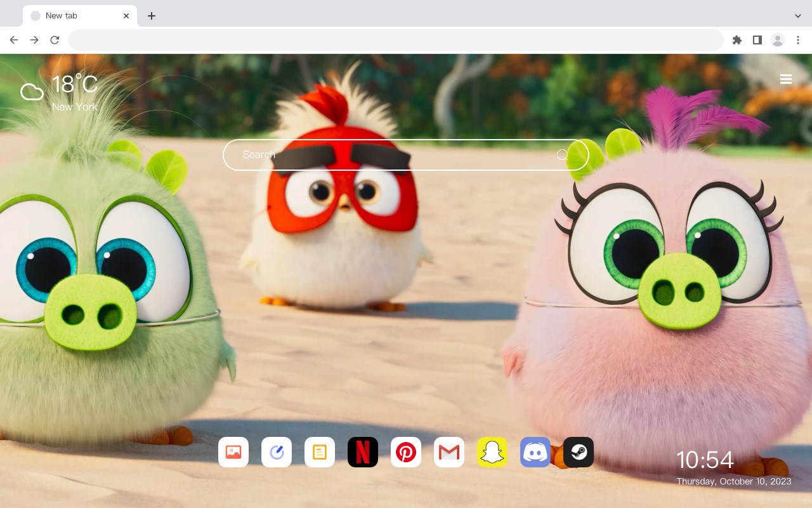Screen dimensions: 812x508
Task: Launch the Pinterest shortcut
Action: [406, 452]
